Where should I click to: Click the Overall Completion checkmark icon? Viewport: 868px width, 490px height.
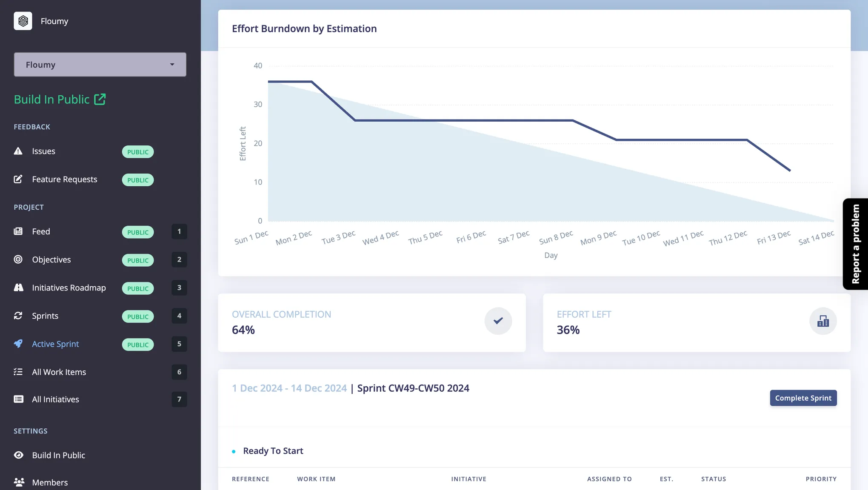point(498,321)
